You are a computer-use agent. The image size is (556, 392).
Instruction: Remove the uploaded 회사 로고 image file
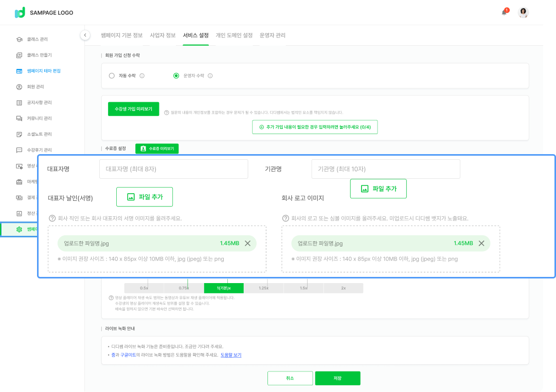coord(481,243)
